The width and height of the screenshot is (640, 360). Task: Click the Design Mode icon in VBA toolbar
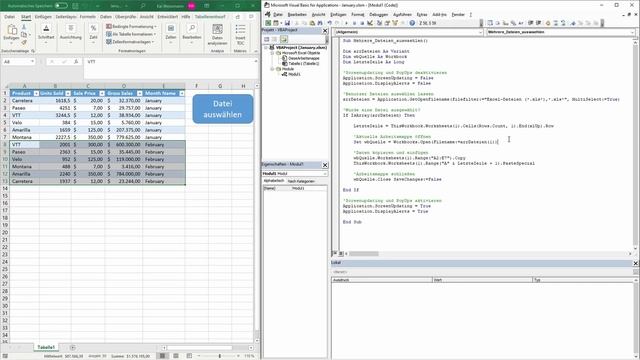(x=370, y=23)
